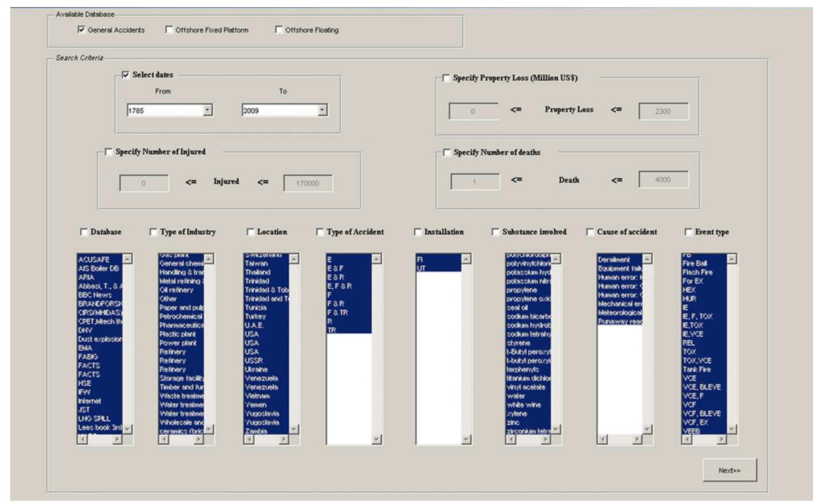The image size is (813, 504).
Task: Check Specify Number of Injured
Action: pos(109,152)
